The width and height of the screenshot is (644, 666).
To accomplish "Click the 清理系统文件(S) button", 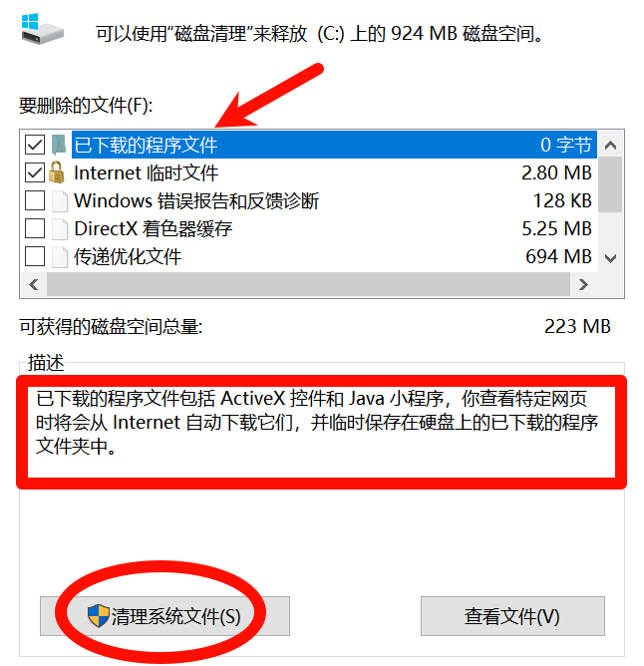I will click(164, 616).
